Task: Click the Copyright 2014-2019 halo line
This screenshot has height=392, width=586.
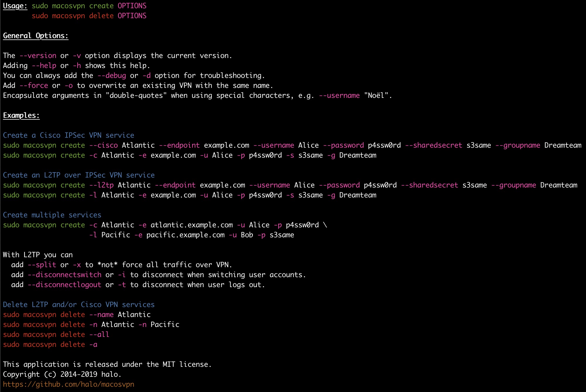Action: (x=62, y=374)
